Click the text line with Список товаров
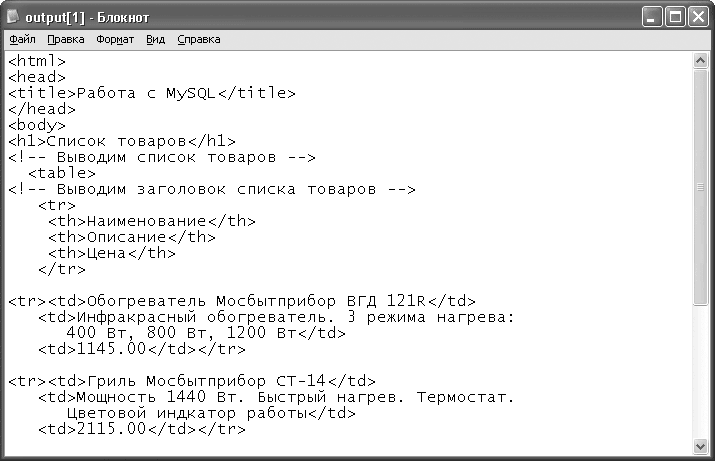 point(122,141)
